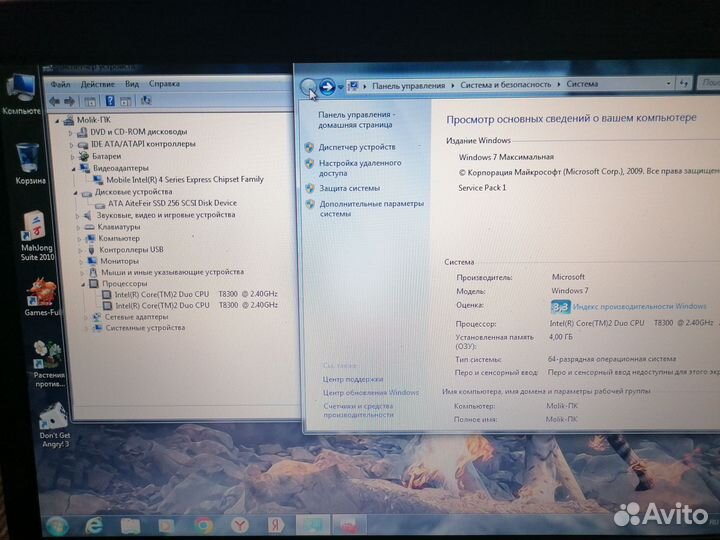Viewport: 720px width, 540px height.
Task: Click the forward button in System window
Action: pyautogui.click(x=327, y=86)
